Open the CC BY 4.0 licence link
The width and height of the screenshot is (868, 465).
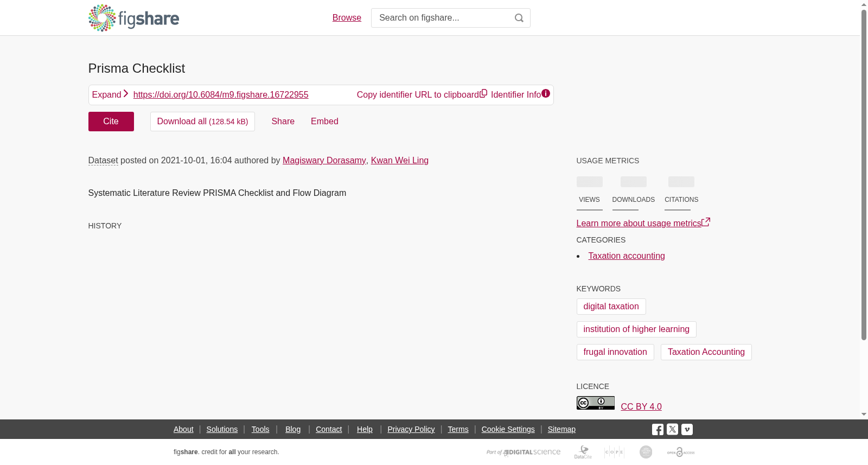(641, 407)
